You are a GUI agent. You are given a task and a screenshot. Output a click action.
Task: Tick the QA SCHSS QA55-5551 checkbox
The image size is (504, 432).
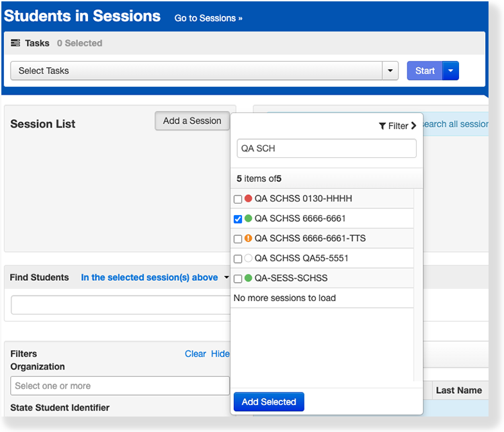point(237,259)
